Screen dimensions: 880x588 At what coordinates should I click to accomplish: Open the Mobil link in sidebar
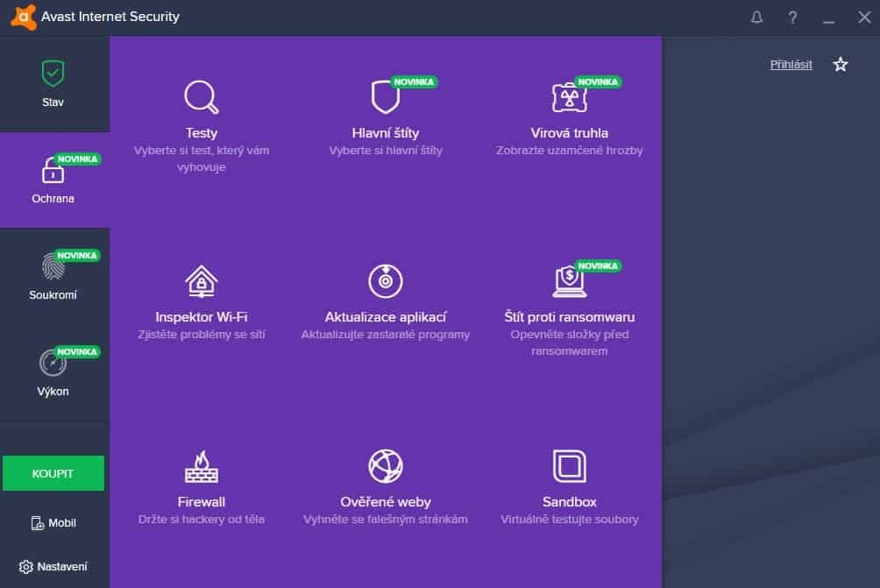click(x=61, y=523)
